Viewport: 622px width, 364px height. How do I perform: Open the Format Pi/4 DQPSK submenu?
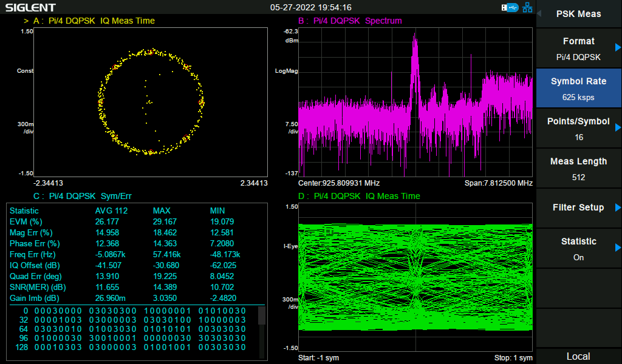coord(578,49)
